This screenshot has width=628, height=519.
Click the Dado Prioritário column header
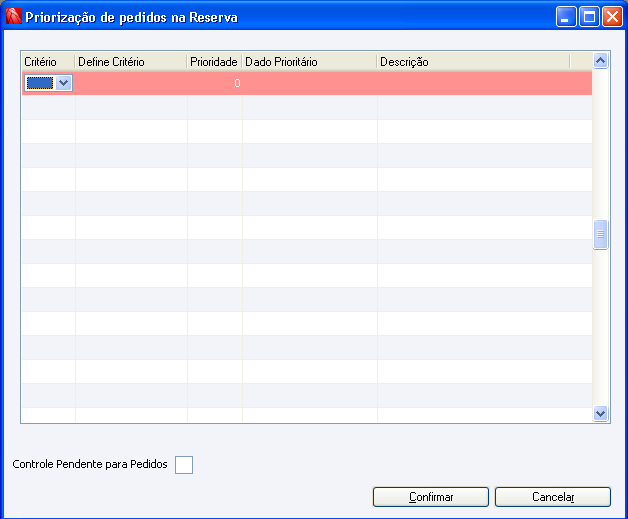click(x=310, y=62)
